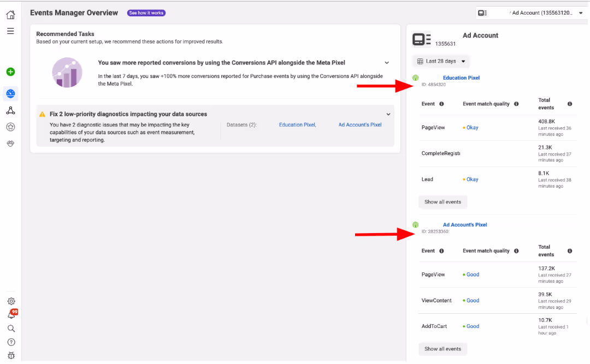Click the star badge icon in the sidebar

click(x=10, y=127)
